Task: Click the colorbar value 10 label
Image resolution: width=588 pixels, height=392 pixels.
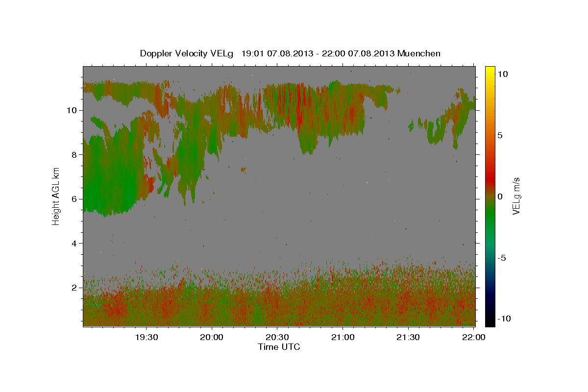Action: 502,74
